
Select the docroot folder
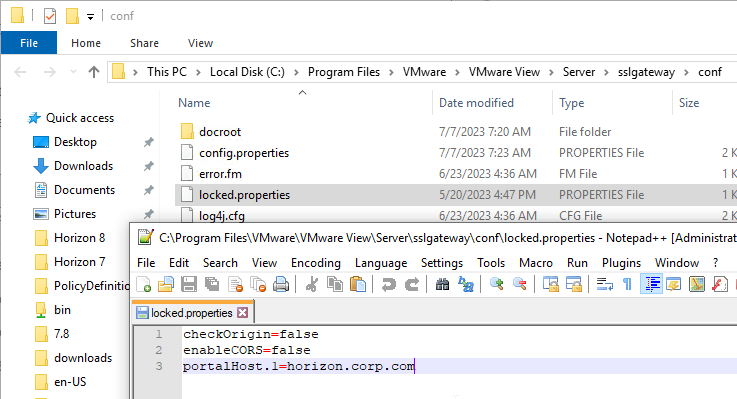pos(220,132)
